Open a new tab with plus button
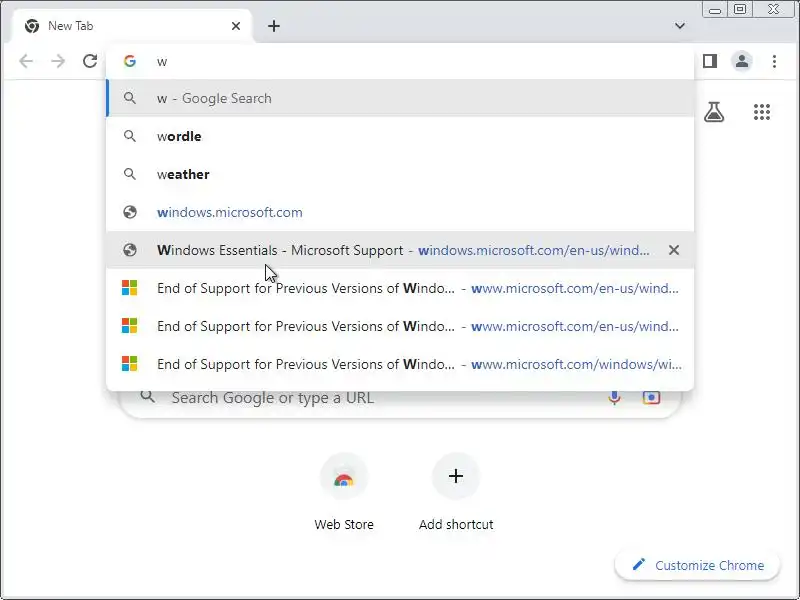Image resolution: width=800 pixels, height=600 pixels. pos(274,26)
